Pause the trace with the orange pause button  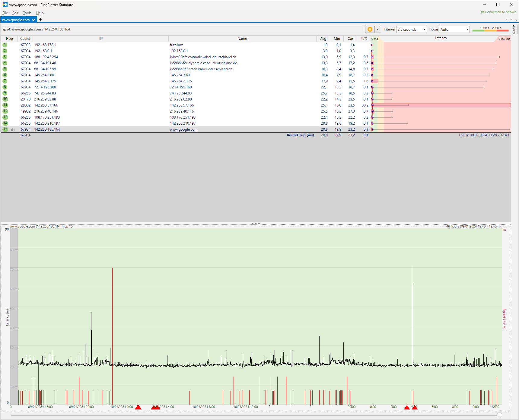pos(370,29)
